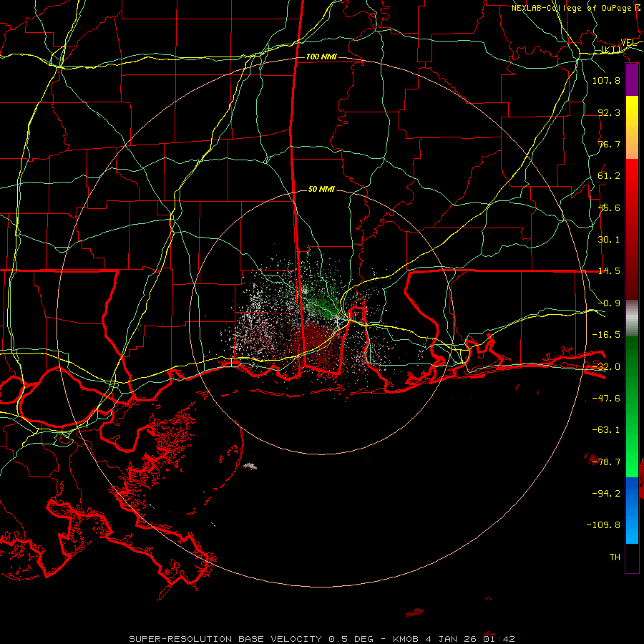The width and height of the screenshot is (644, 644).
Task: Click the 45.6 velocity scale value
Action: coord(609,208)
